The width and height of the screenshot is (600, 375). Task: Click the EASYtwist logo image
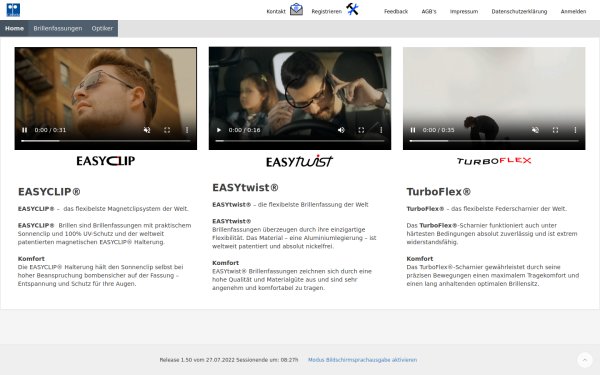(300, 161)
